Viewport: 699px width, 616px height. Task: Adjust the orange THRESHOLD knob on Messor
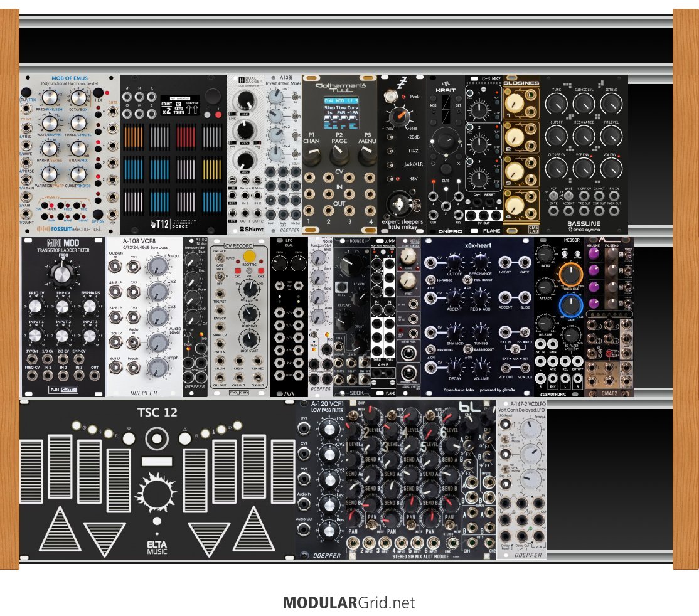(570, 275)
